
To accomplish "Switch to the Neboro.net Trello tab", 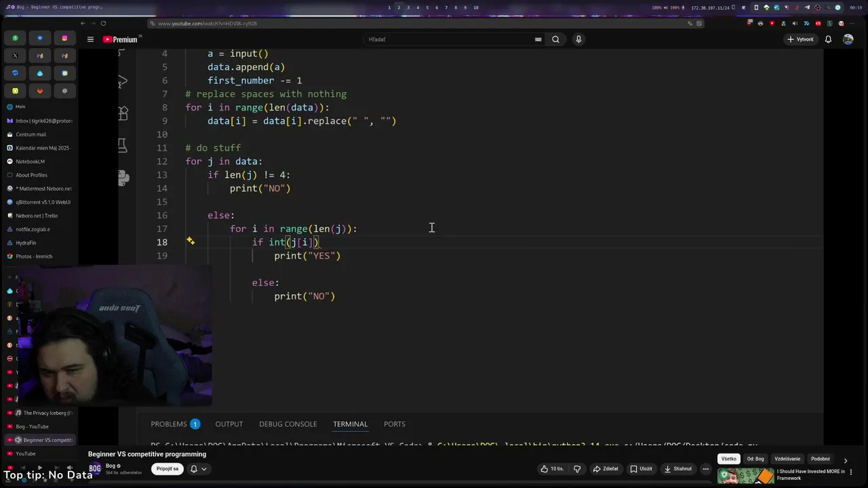I will (x=39, y=216).
